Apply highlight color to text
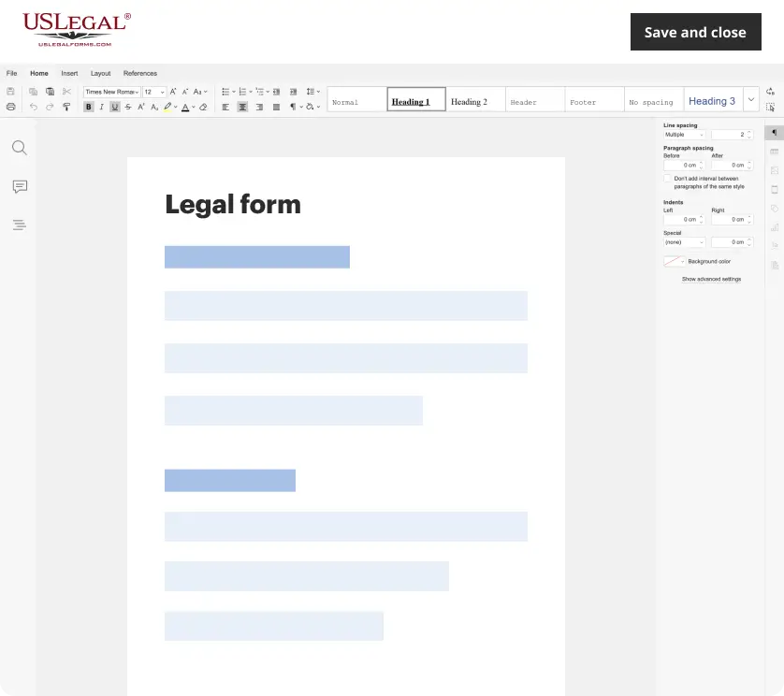 (167, 107)
